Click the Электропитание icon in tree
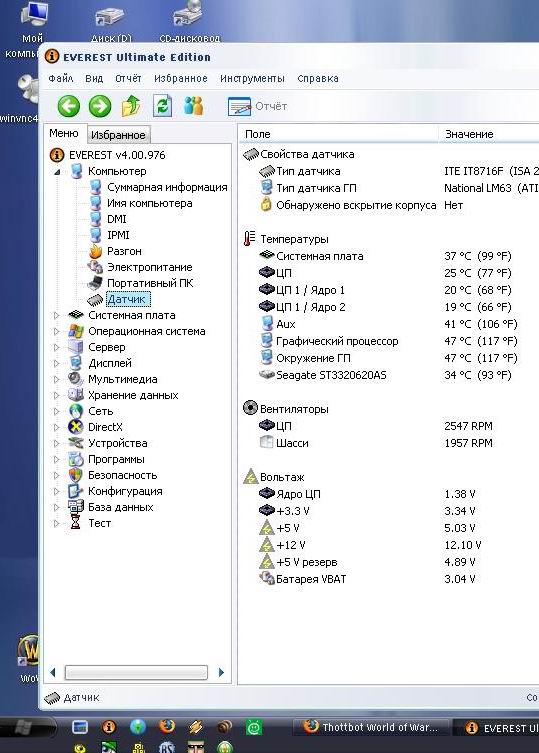The image size is (539, 753). point(95,267)
